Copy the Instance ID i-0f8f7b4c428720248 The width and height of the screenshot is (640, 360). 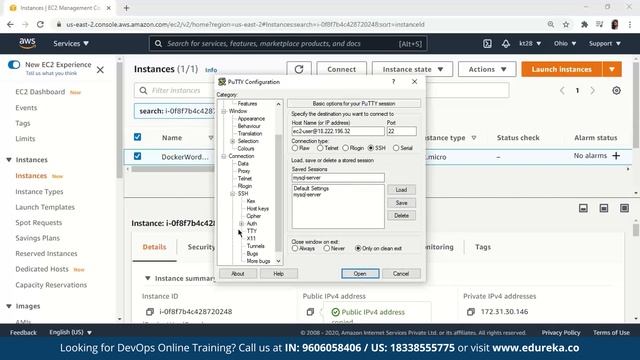pyautogui.click(x=150, y=312)
